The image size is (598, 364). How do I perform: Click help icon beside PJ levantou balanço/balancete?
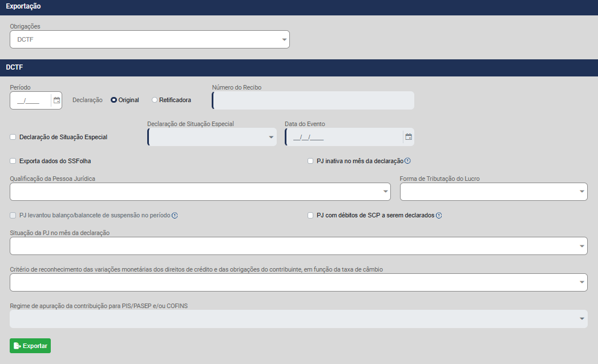click(175, 216)
